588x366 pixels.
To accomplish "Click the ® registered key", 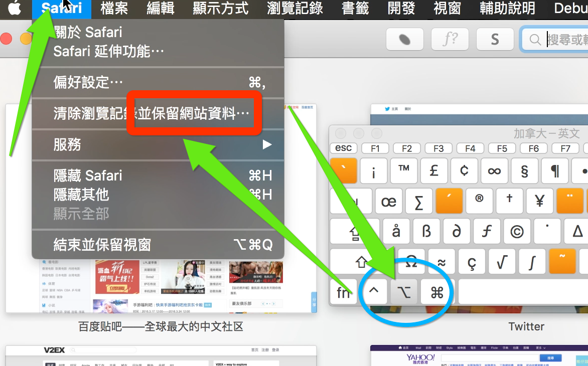I will point(479,201).
